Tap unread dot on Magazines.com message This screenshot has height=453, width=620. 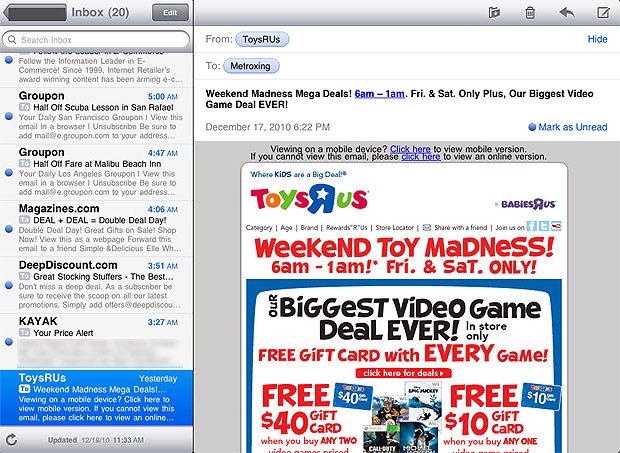tap(9, 229)
